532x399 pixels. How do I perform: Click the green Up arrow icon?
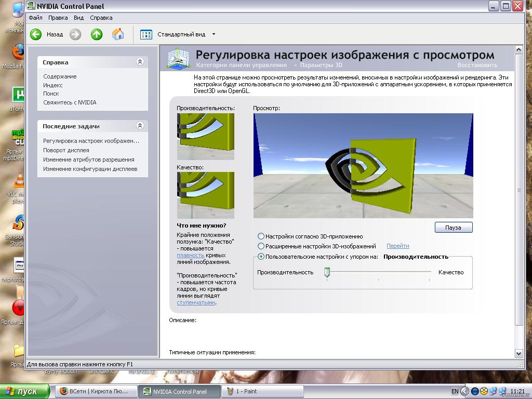tap(97, 34)
